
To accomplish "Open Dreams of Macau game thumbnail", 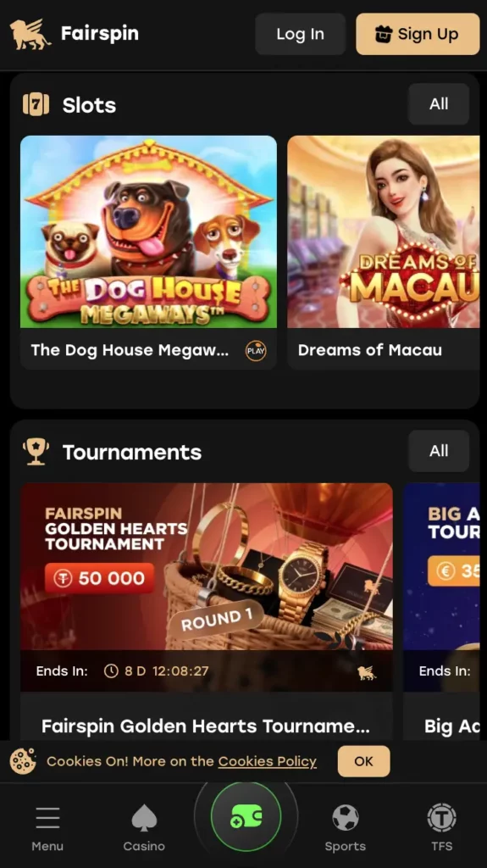I will [384, 232].
